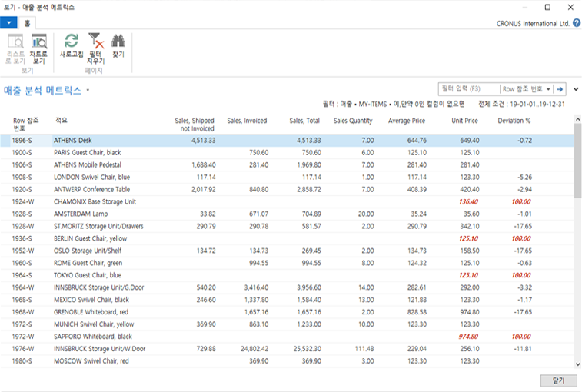
Task: Click row reference 1976-W
Action: pyautogui.click(x=23, y=348)
